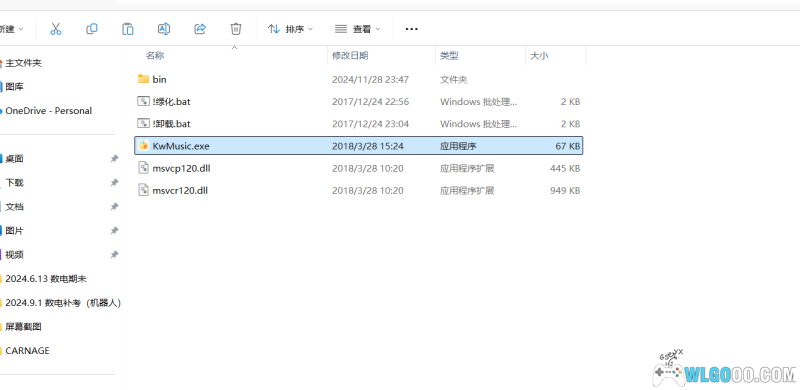Open 视频 in the sidebar
Screen dimensions: 800x390
[14, 255]
